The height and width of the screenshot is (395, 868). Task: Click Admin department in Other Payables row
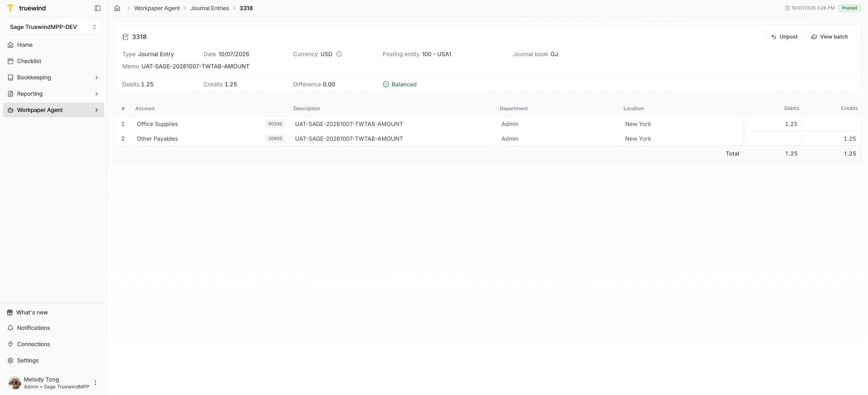pos(510,138)
